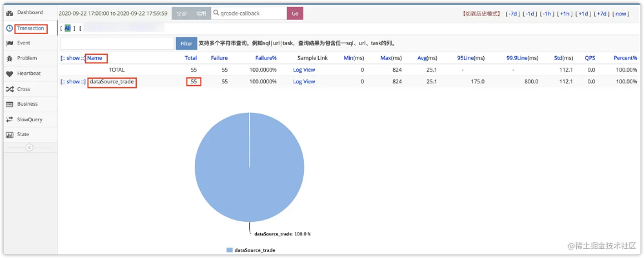Open Business report

pos(28,104)
